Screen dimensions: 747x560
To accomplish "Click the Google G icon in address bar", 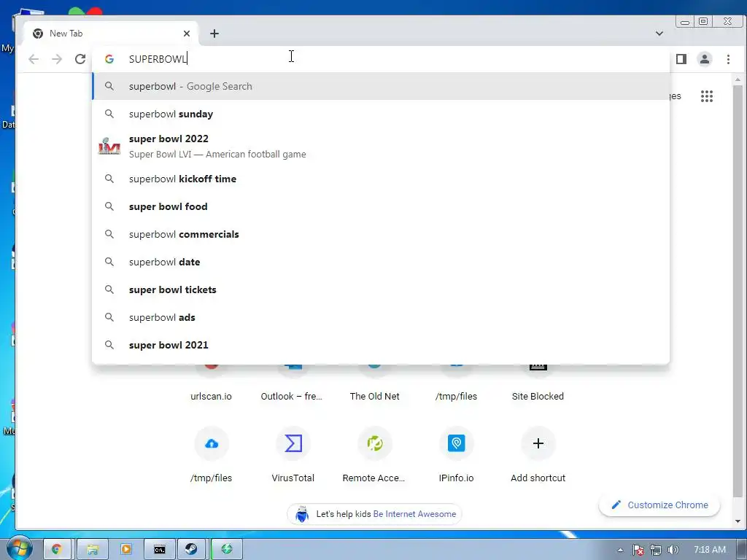I will coord(109,59).
